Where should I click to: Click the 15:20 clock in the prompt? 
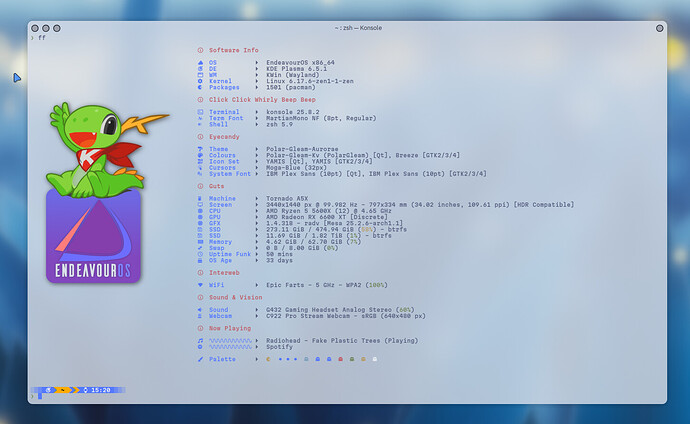click(x=101, y=390)
